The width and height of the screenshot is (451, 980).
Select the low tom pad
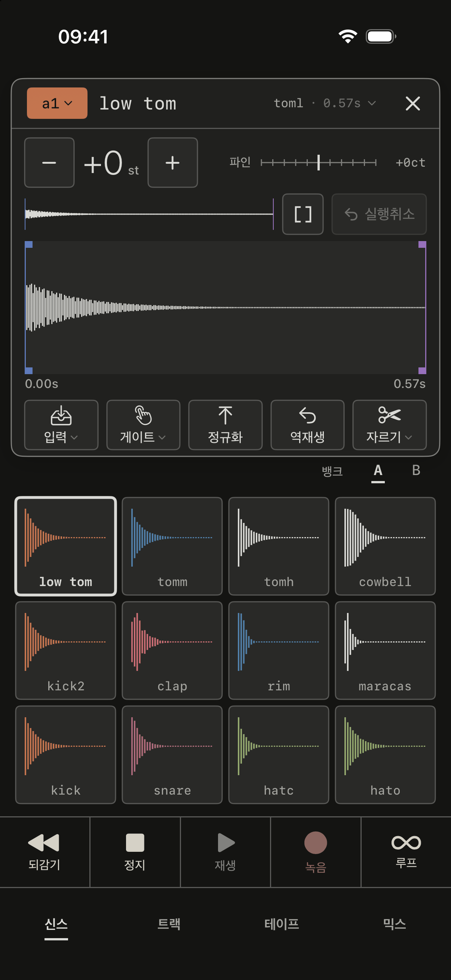pos(65,546)
